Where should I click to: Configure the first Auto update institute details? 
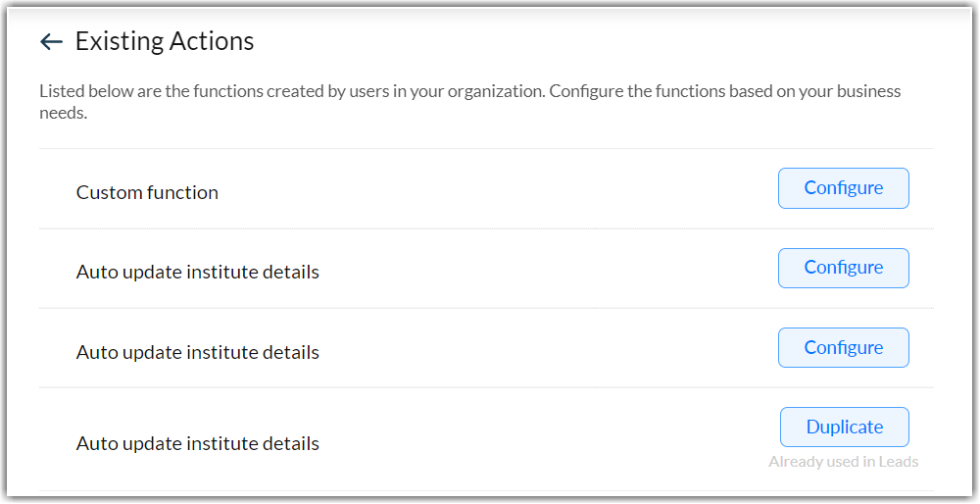[843, 268]
